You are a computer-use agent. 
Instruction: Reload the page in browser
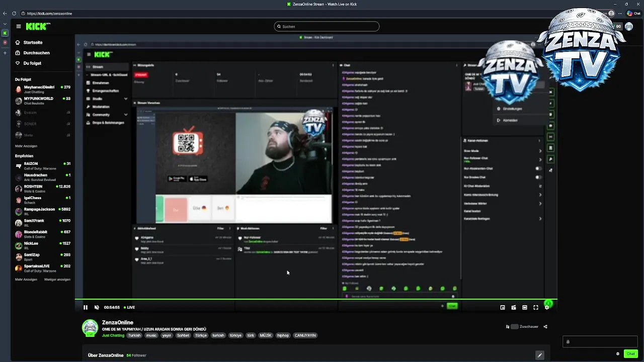point(14,14)
